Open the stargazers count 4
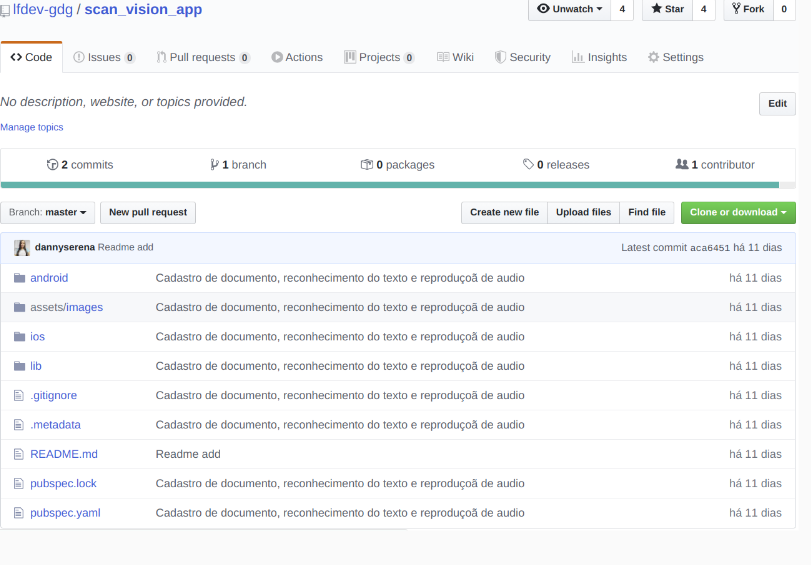The height and width of the screenshot is (565, 811). point(703,9)
